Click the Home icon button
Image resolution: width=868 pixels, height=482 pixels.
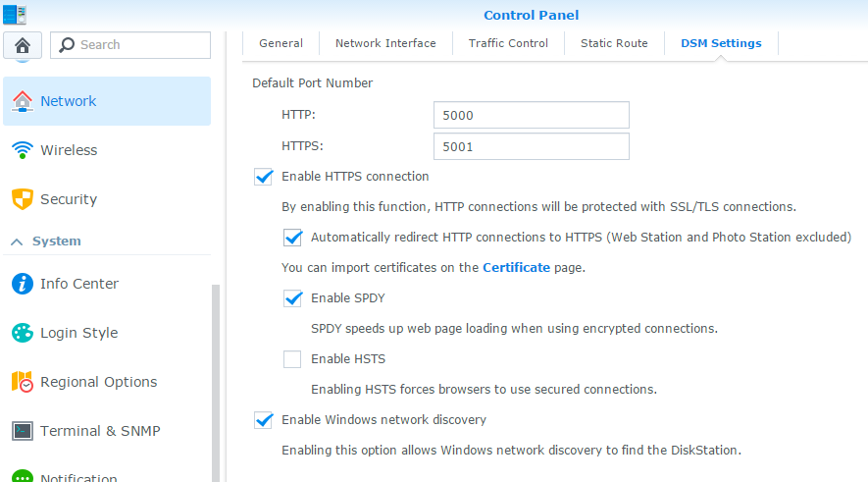click(x=22, y=45)
